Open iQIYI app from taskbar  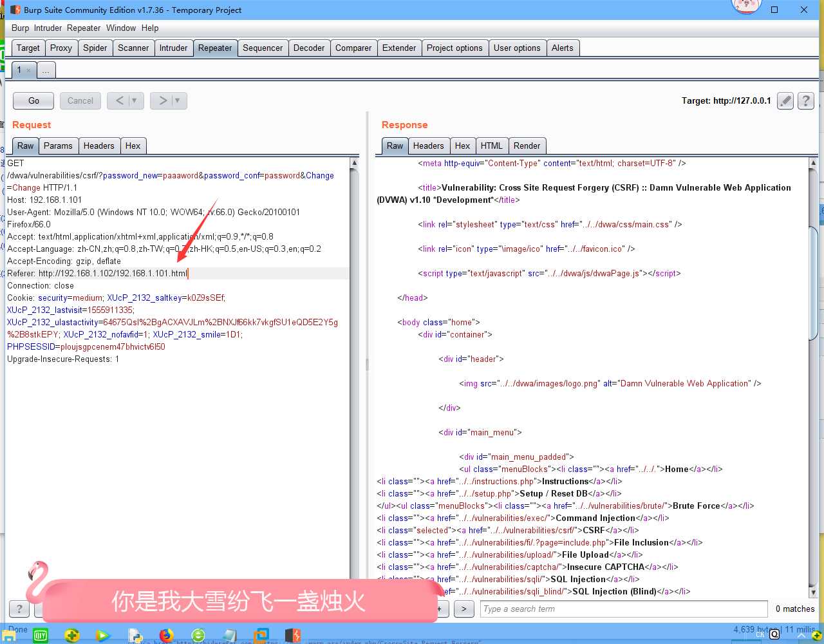click(x=41, y=636)
